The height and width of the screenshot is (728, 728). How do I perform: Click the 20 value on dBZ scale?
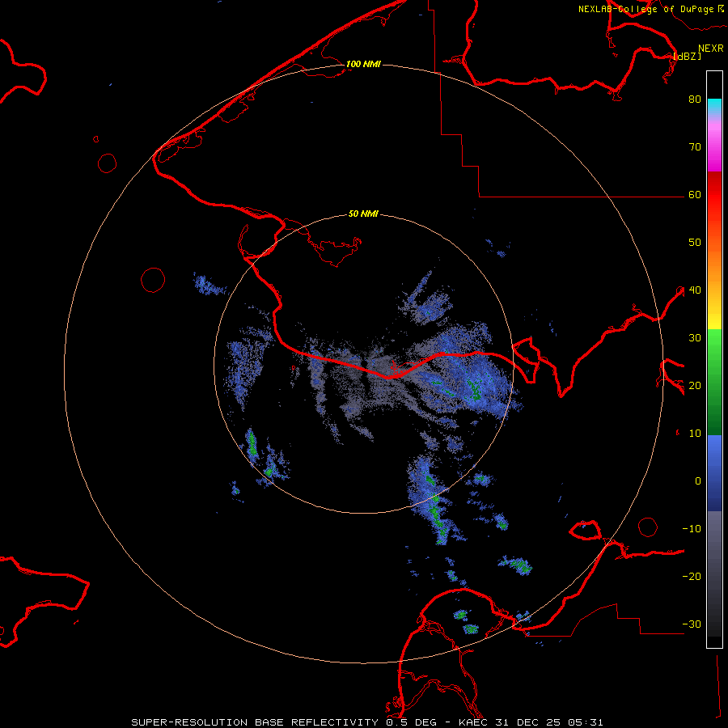(695, 385)
